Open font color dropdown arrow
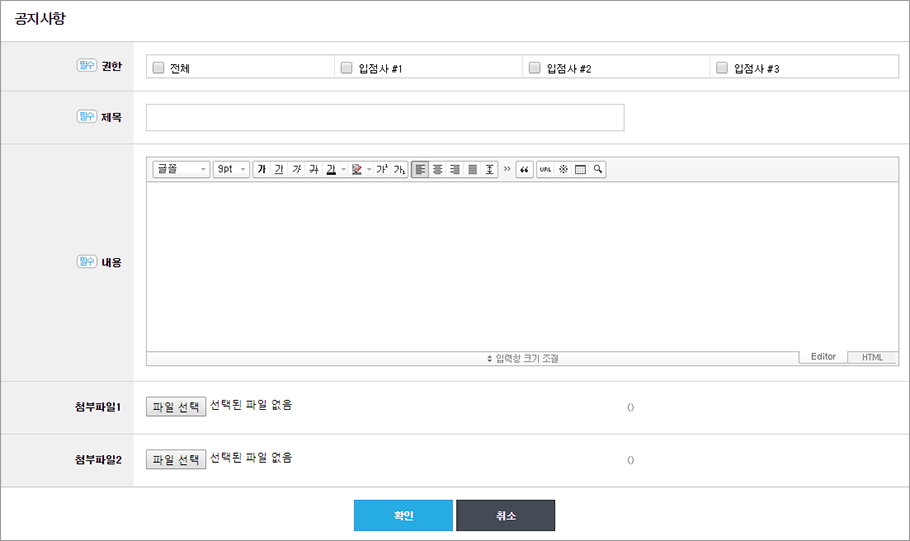910x541 pixels. click(x=344, y=169)
